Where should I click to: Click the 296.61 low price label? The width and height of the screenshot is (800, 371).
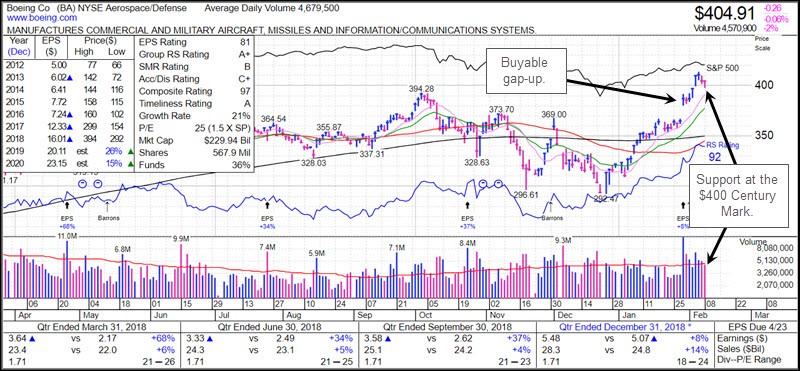point(526,194)
